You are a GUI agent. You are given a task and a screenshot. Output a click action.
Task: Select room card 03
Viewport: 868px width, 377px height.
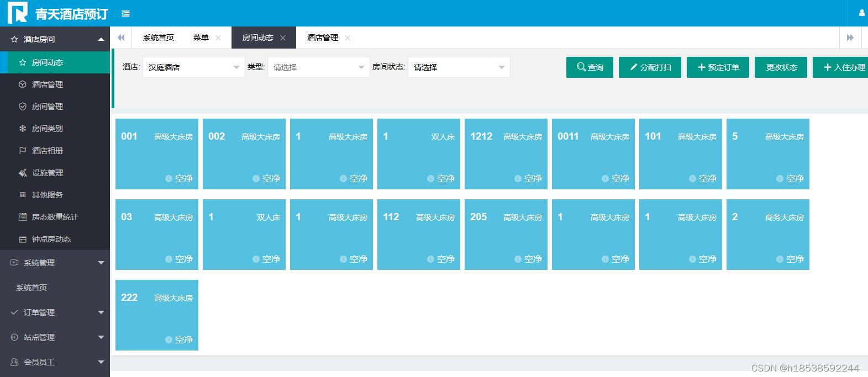coord(157,235)
